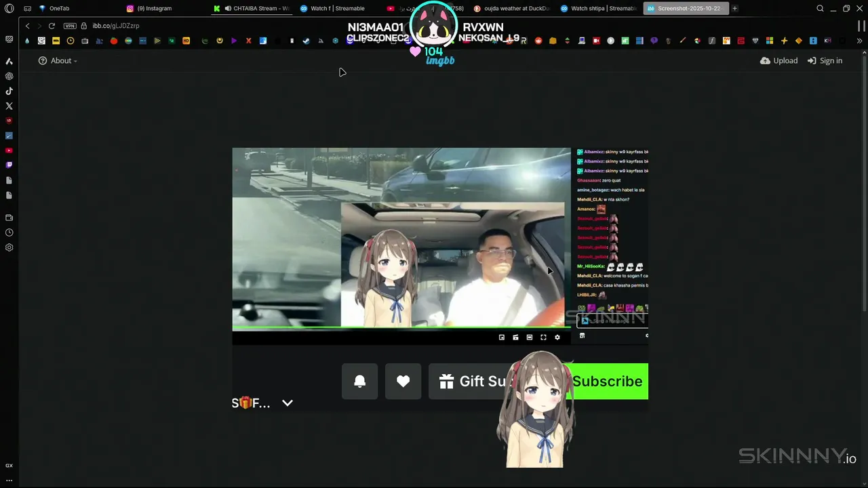Click the uploaded stream screenshot image
The width and height of the screenshot is (868, 488).
coord(440,279)
